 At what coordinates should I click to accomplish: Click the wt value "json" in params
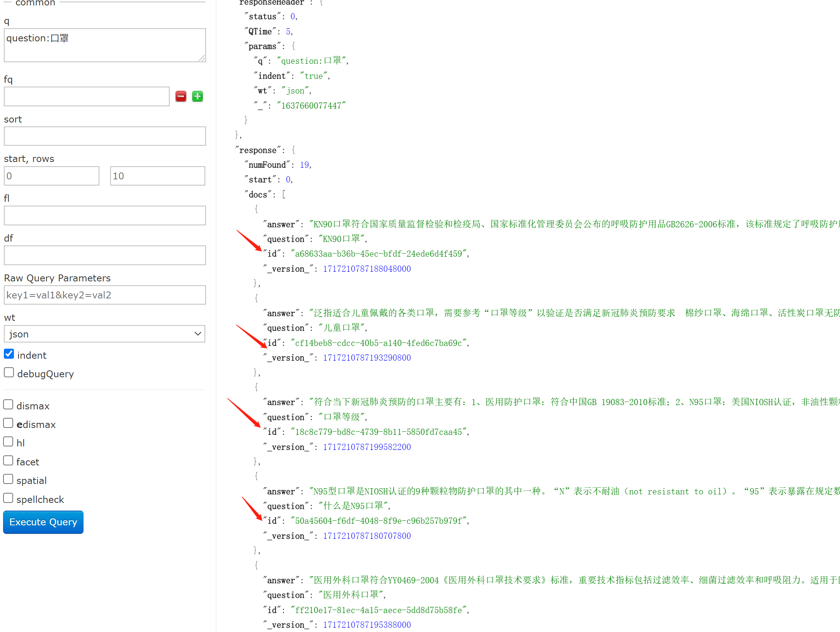click(x=295, y=91)
